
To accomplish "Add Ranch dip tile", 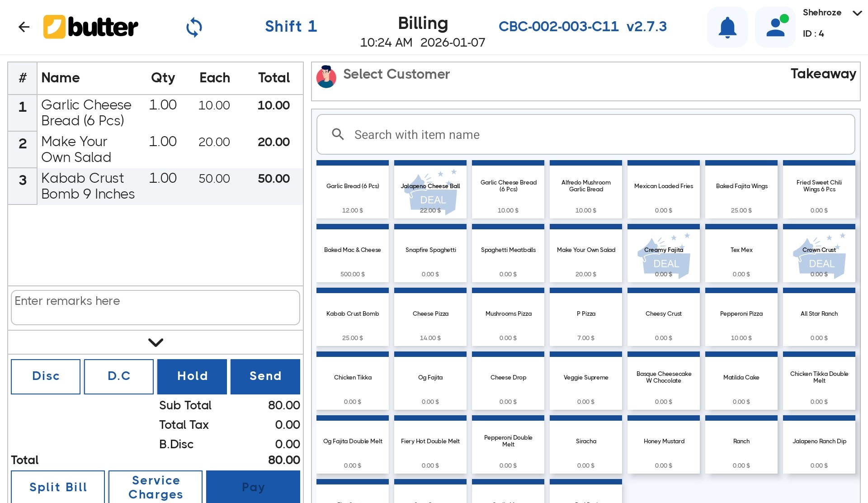I will pyautogui.click(x=741, y=445).
